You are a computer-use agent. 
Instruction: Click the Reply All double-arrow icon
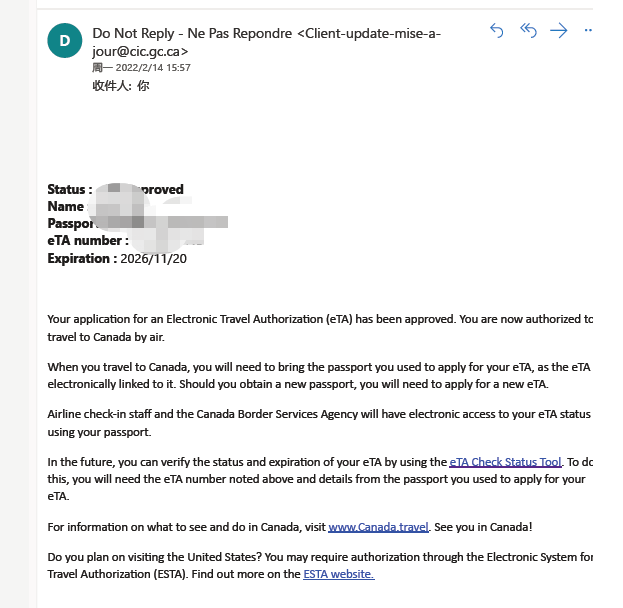tap(528, 31)
